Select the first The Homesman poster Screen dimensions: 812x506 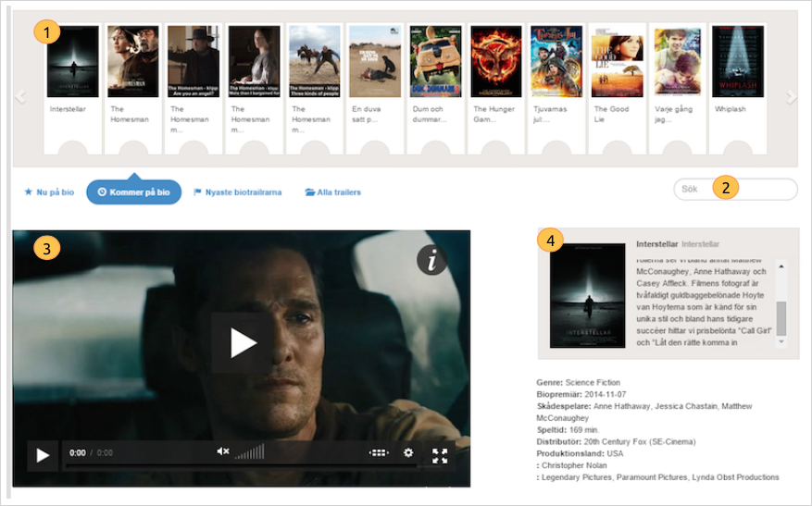tap(133, 62)
